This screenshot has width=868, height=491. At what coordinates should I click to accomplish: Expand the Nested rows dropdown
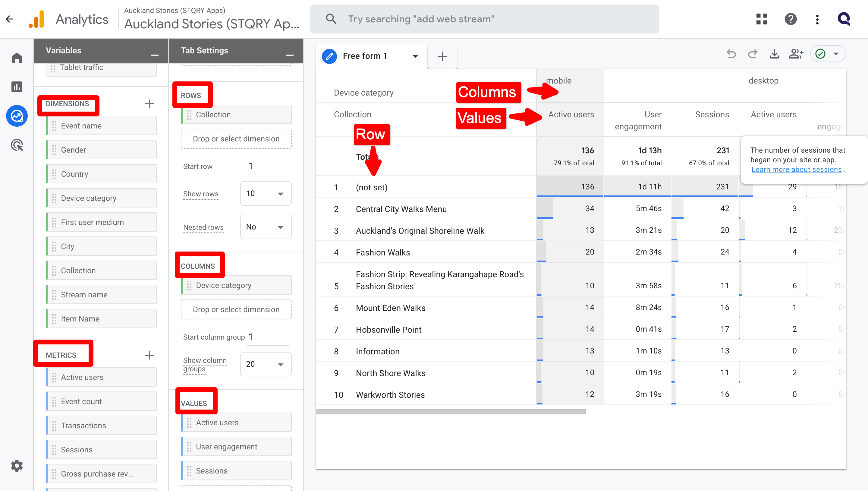pos(266,227)
